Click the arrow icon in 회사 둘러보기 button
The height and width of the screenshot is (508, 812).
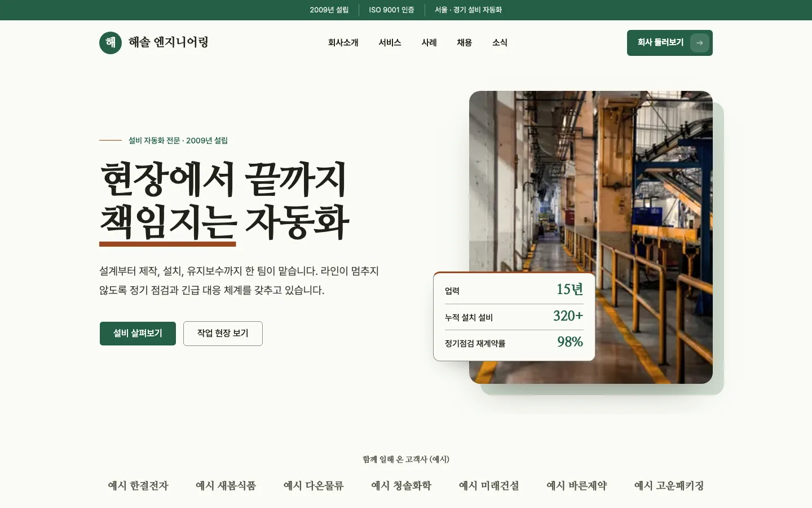(x=700, y=43)
